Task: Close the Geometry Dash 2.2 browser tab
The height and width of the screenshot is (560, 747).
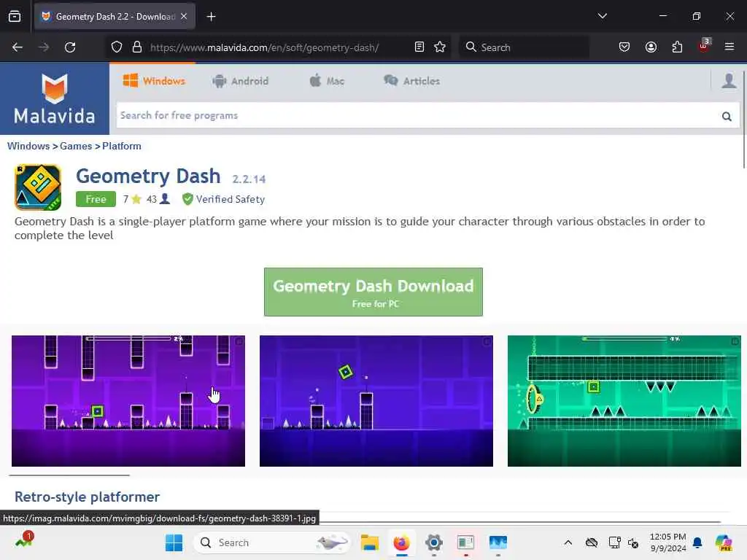Action: tap(184, 17)
